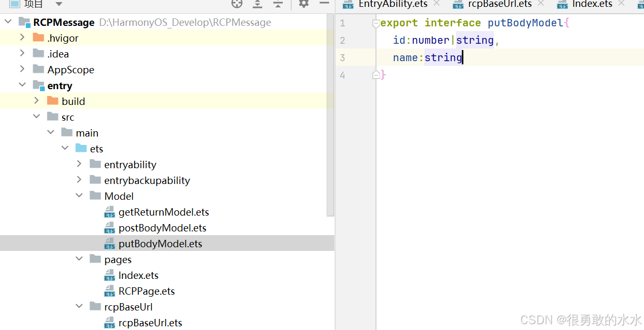Select the entrybackupability folder icon
This screenshot has height=330, width=644.
click(x=95, y=180)
